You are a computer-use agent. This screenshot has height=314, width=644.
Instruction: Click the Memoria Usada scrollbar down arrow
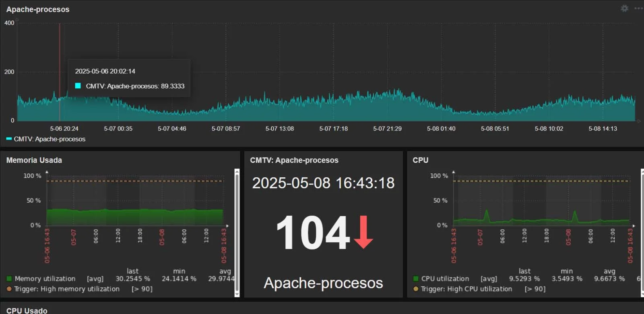(x=237, y=295)
